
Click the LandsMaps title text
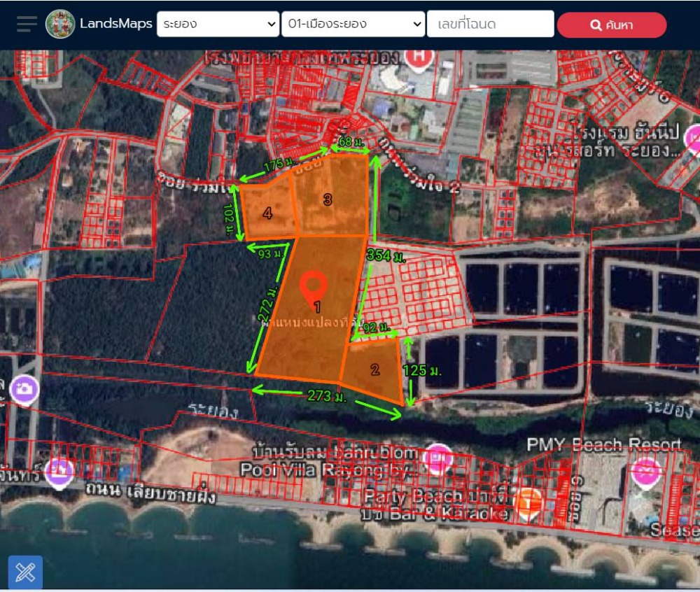point(115,24)
